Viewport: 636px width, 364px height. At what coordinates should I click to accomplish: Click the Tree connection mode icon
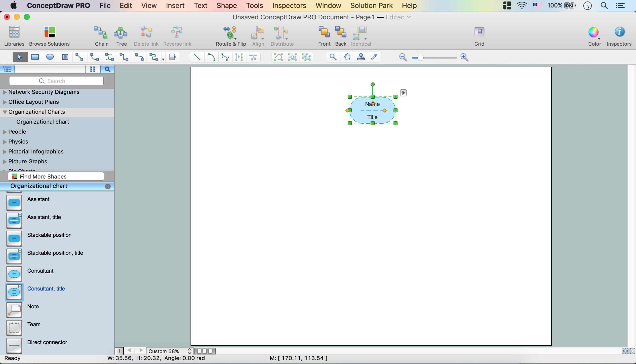point(121,33)
